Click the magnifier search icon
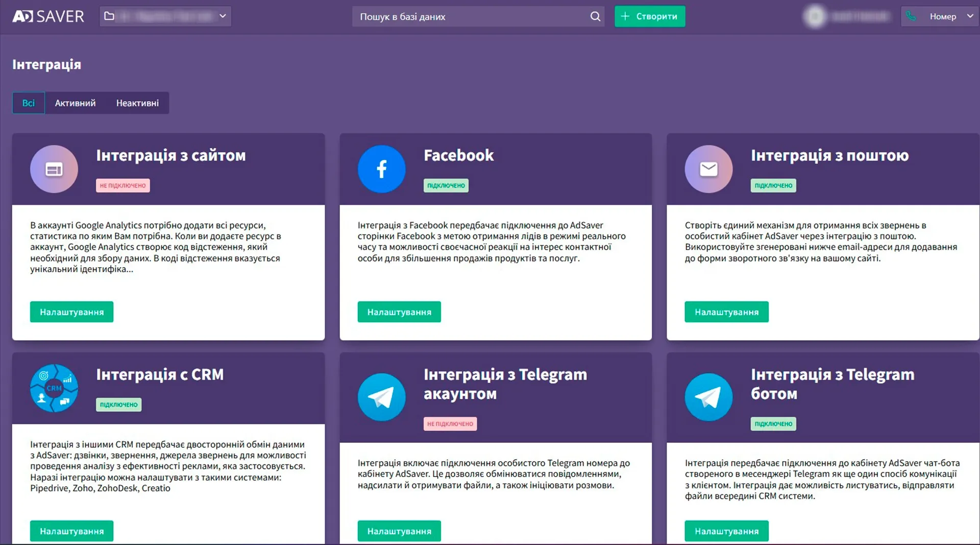Screen dimensions: 980x545 595,16
